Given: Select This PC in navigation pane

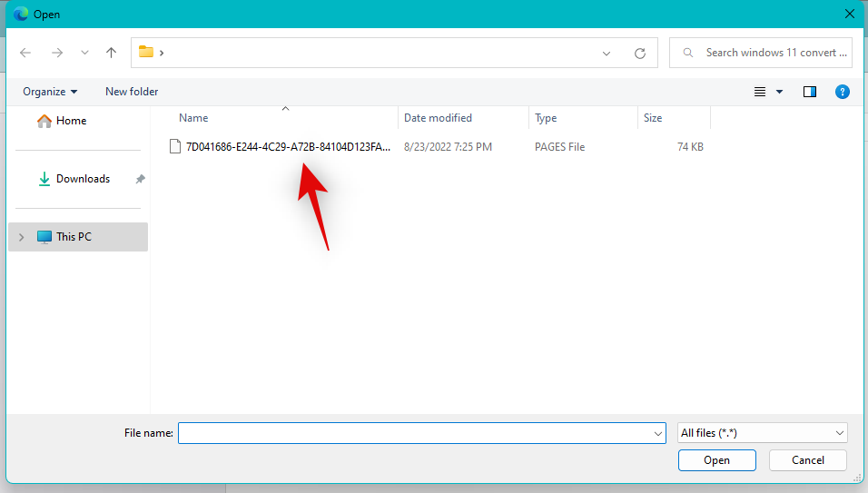Looking at the screenshot, I should [78, 237].
